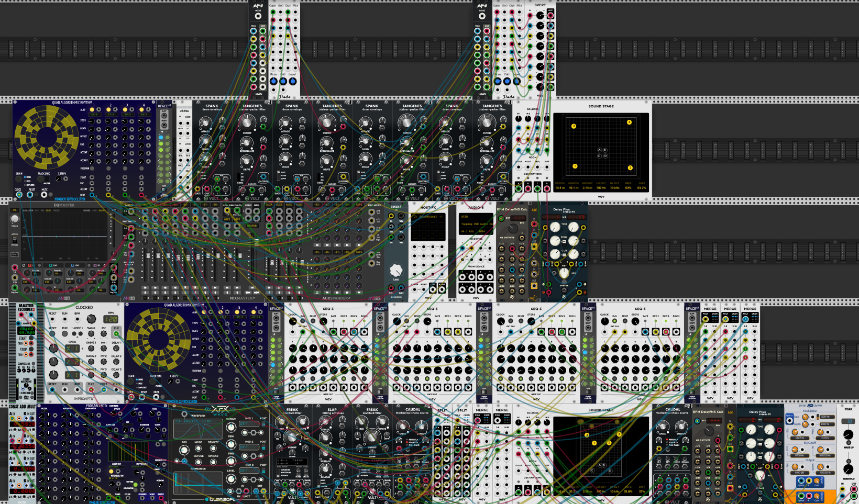
Task: Click the MIX knob on the Delay Plus beside Surge Chorus
Action: [760, 475]
